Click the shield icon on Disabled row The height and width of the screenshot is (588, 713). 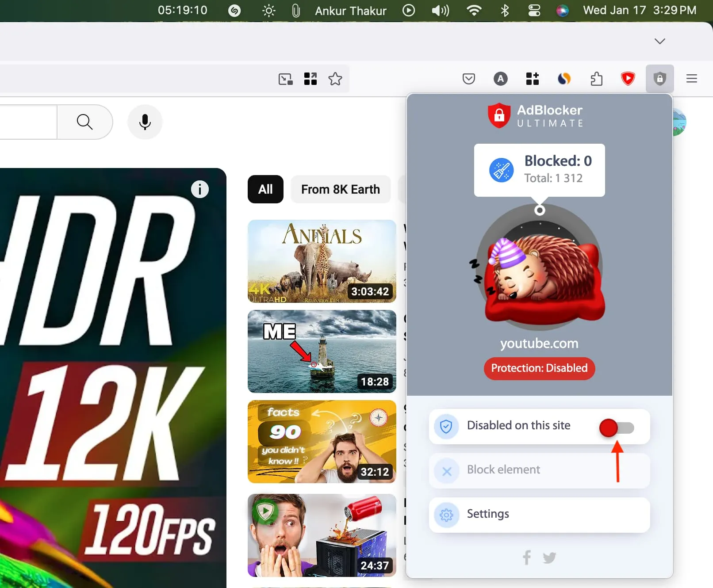point(446,427)
